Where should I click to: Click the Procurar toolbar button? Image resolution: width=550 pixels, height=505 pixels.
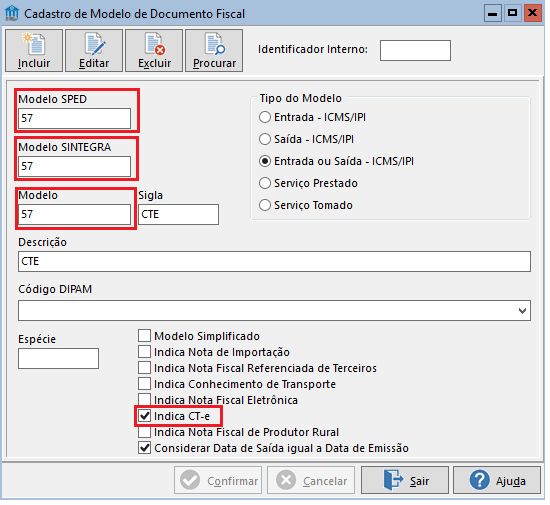(214, 51)
